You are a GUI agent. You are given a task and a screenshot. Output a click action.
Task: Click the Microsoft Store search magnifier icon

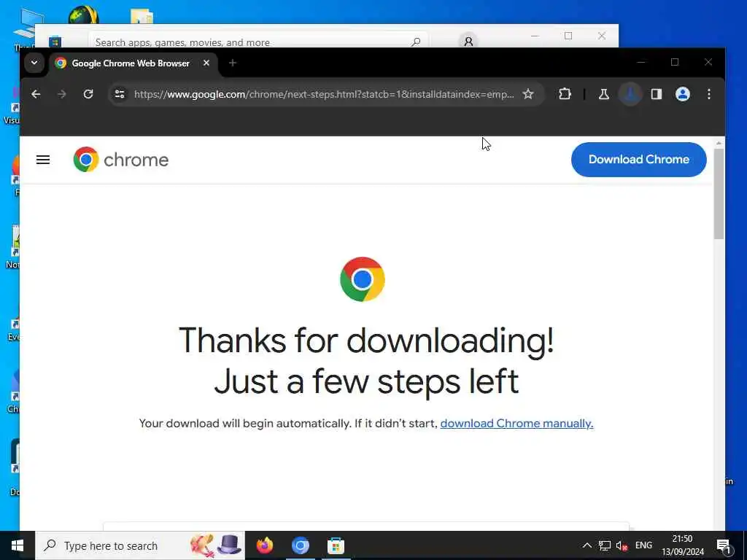[x=416, y=42]
